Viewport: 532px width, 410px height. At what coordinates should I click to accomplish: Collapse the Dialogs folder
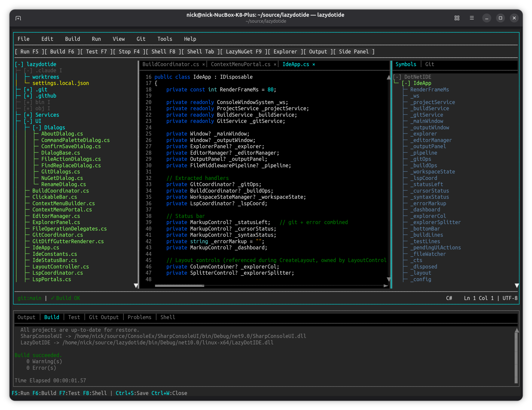click(37, 127)
